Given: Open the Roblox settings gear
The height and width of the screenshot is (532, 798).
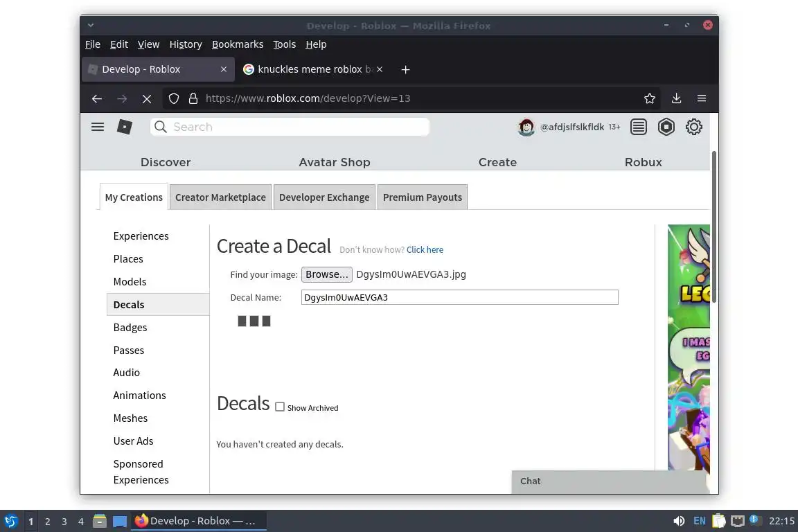Looking at the screenshot, I should [x=693, y=127].
